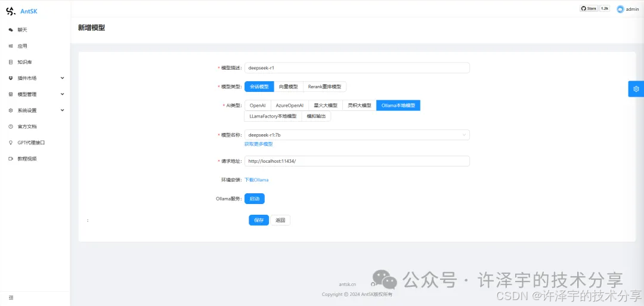
Task: Click the GitHub icon in the footer
Action: 373,285
